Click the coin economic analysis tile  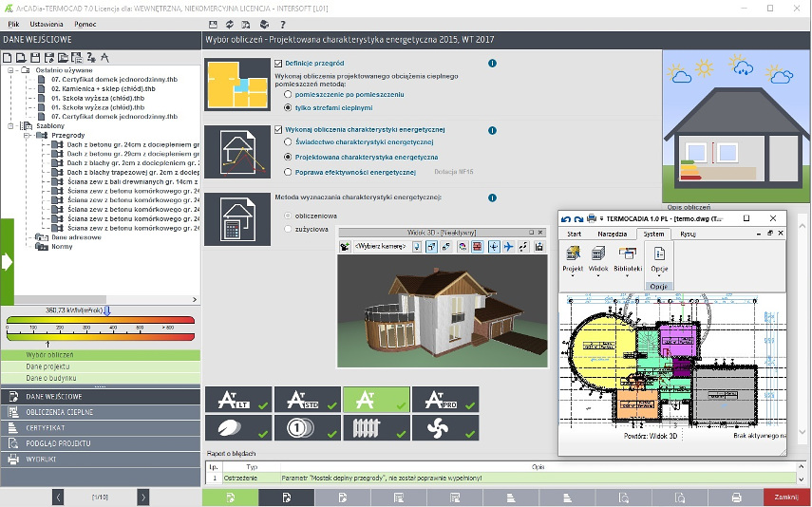pos(307,428)
